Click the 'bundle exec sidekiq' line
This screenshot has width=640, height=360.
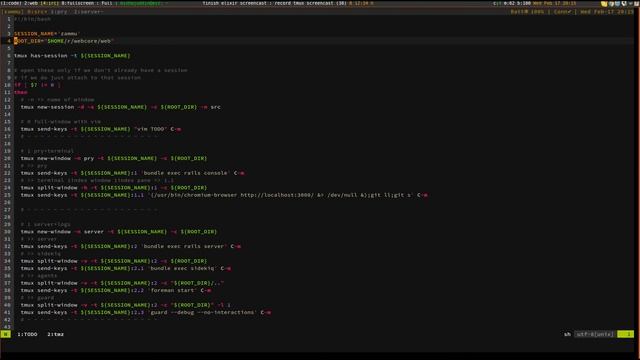pyautogui.click(x=126, y=269)
